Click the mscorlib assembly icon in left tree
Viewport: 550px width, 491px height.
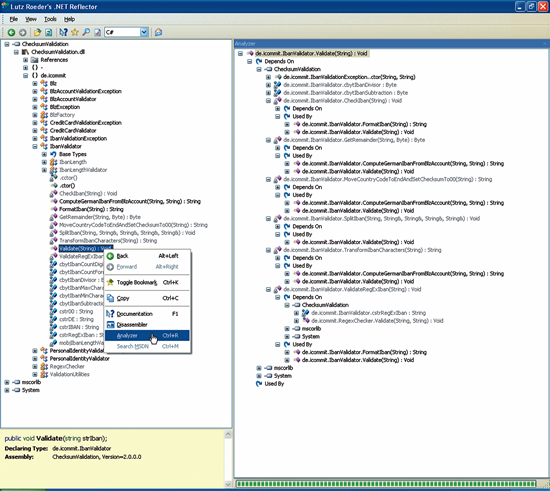point(16,382)
